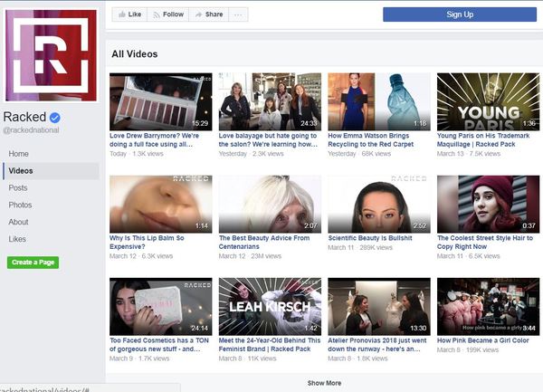Screen dimensions: 543x392
Task: Open 'Love balayage but hate going to the salon' title
Action: (268, 140)
